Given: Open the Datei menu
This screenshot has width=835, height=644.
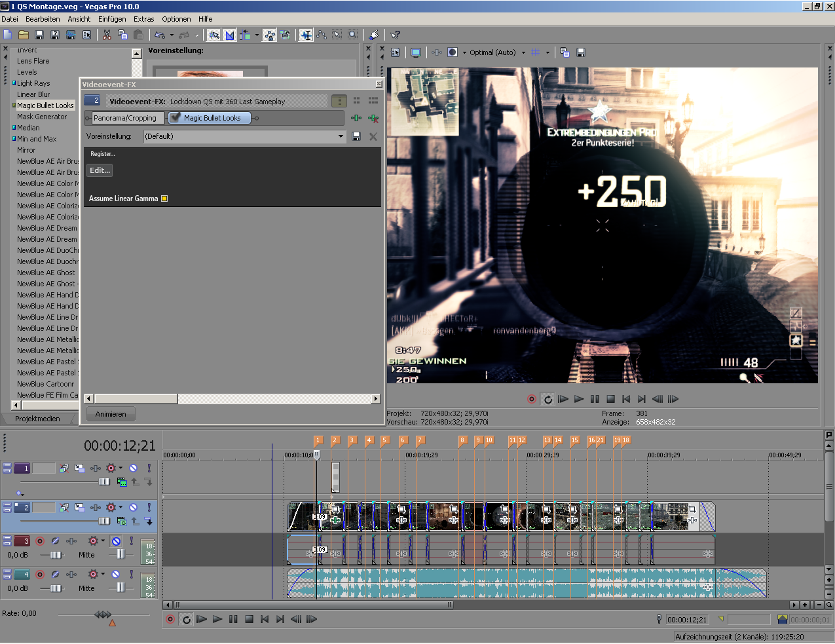Looking at the screenshot, I should (10, 19).
